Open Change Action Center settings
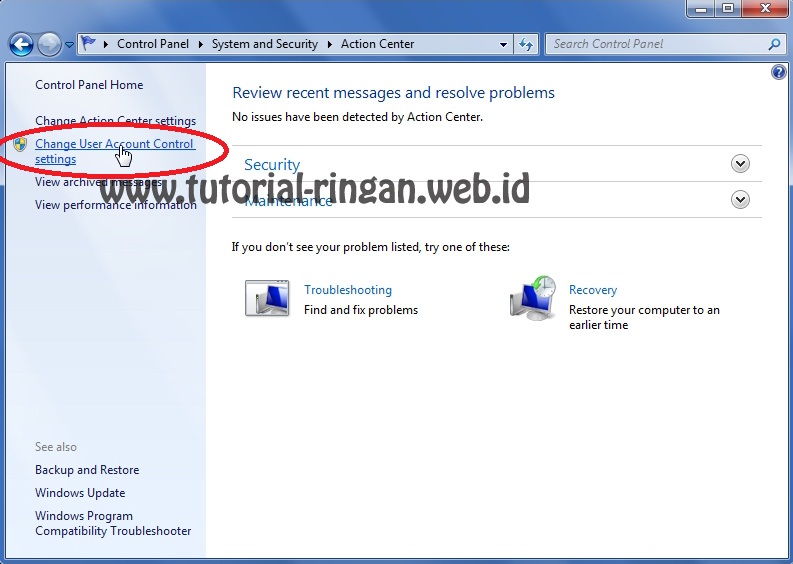Screen dimensions: 793x564 [x=115, y=121]
